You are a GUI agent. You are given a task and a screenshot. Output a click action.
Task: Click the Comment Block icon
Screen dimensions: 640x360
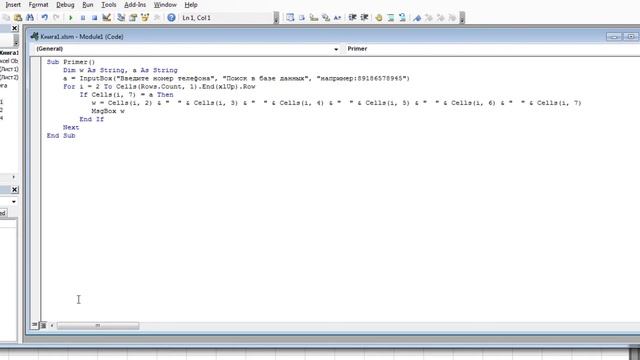(x=391, y=18)
